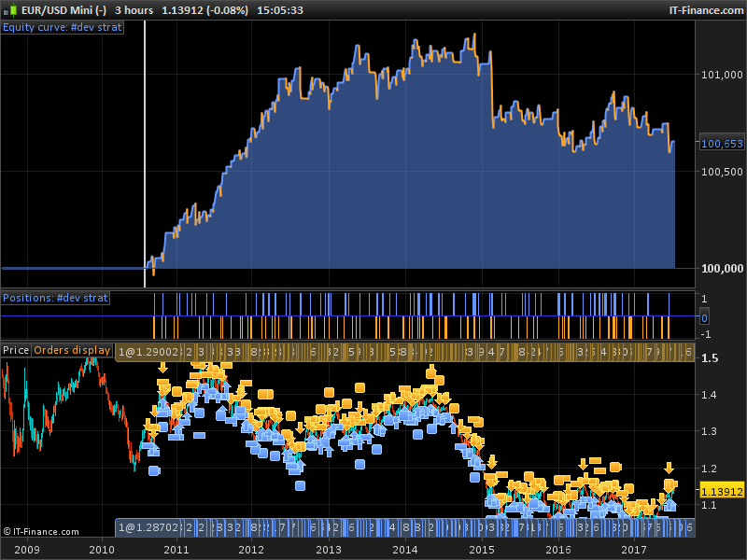The image size is (747, 560).
Task: Select the Price panel label
Action: pos(16,350)
